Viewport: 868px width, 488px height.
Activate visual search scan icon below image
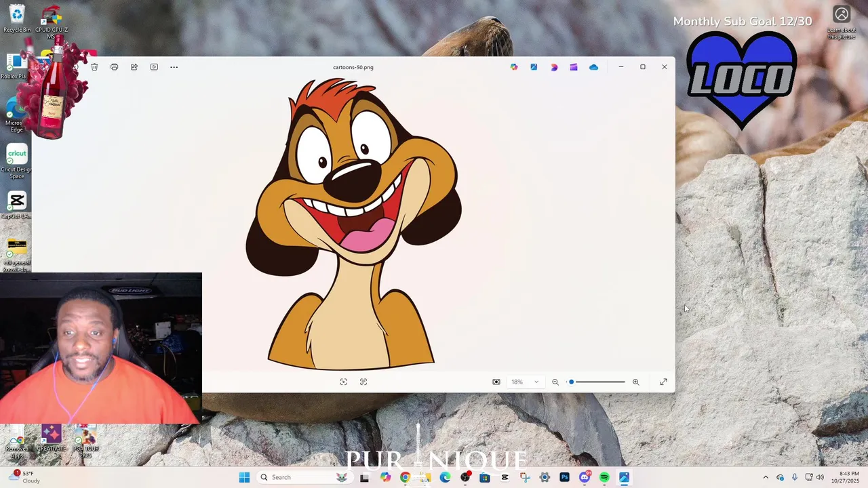click(x=344, y=382)
